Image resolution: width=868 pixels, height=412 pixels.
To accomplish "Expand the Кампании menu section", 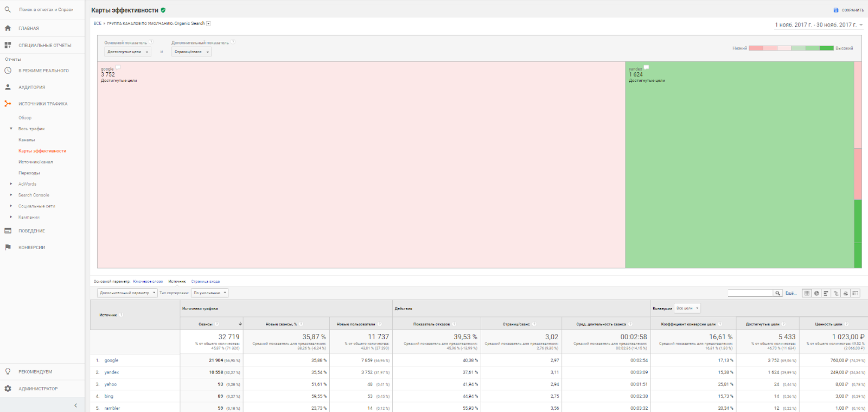I will coord(11,217).
